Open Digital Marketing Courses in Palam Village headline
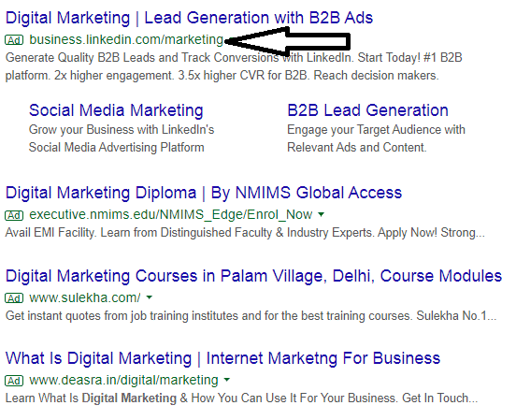Viewport: 516px width, 420px height. 253,276
